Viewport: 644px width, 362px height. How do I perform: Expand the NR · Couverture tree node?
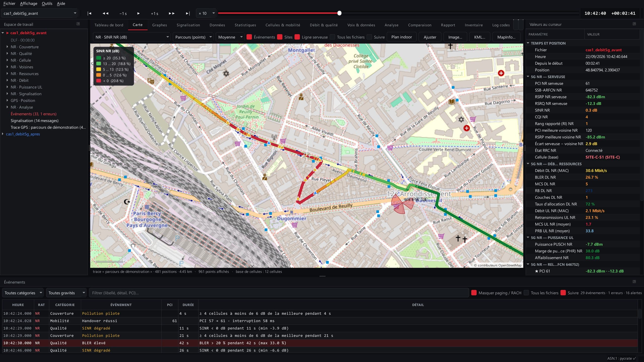click(x=7, y=47)
